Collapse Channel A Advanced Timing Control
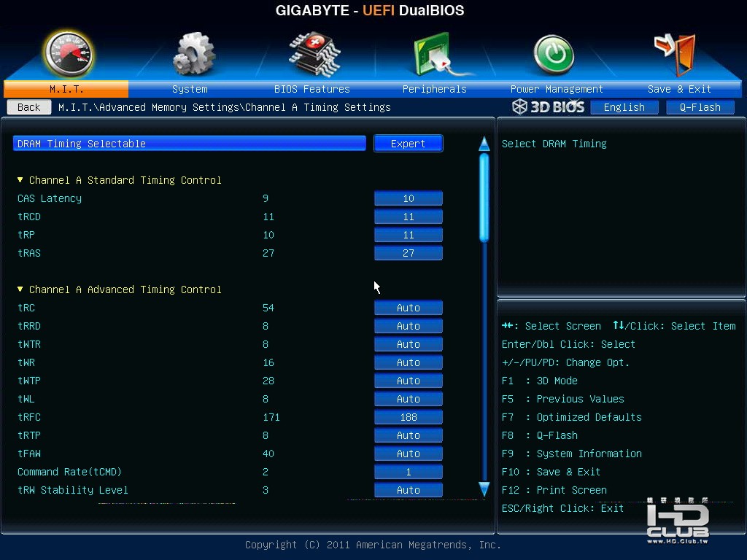The width and height of the screenshot is (747, 560). [20, 289]
